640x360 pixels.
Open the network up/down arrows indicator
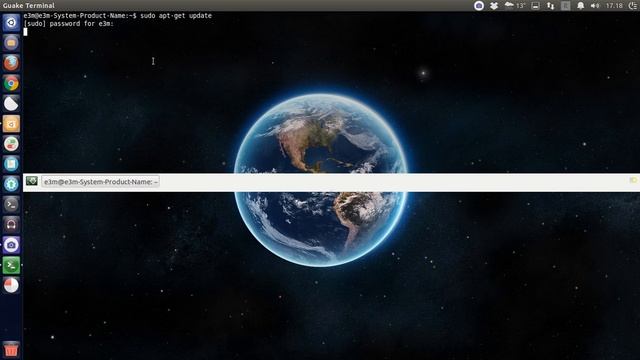(551, 5)
